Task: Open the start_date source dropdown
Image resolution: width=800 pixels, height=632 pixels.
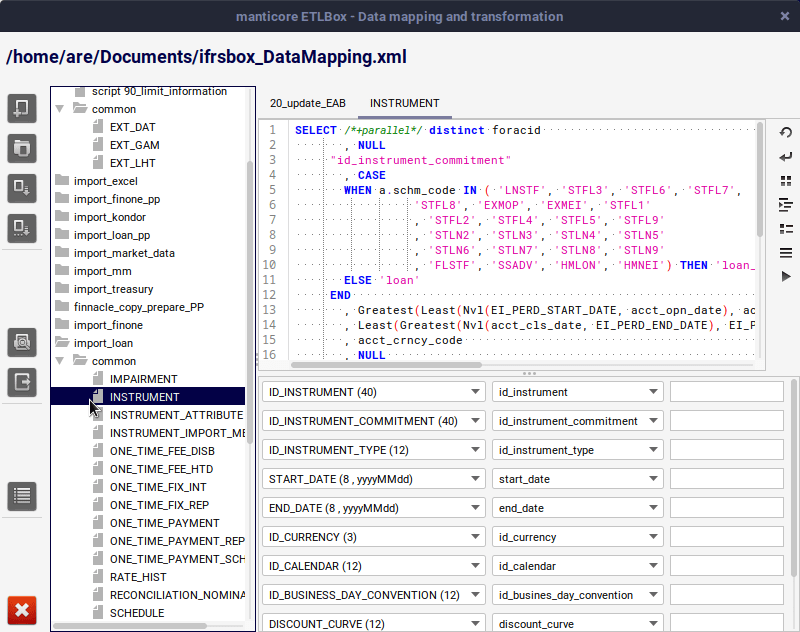Action: pyautogui.click(x=578, y=479)
